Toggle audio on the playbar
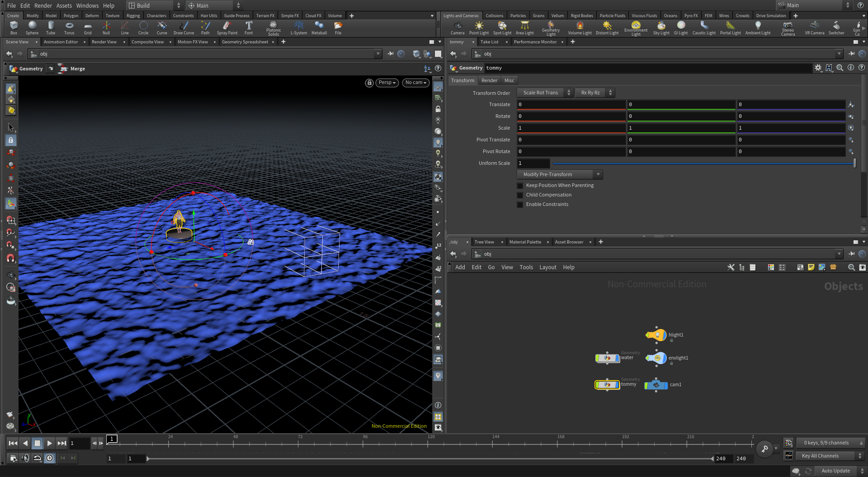Image resolution: width=868 pixels, height=477 pixels. pos(25,458)
